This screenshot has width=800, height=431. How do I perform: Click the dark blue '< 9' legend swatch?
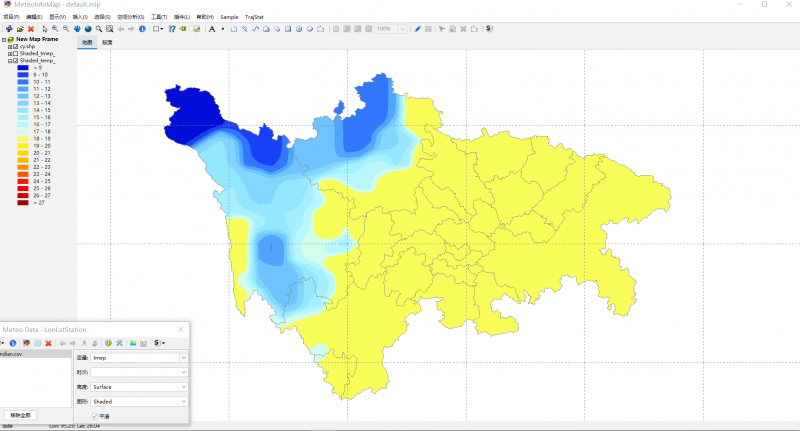[23, 68]
